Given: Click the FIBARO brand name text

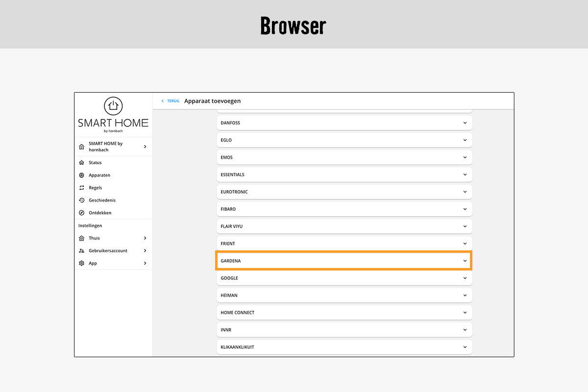Looking at the screenshot, I should click(228, 209).
